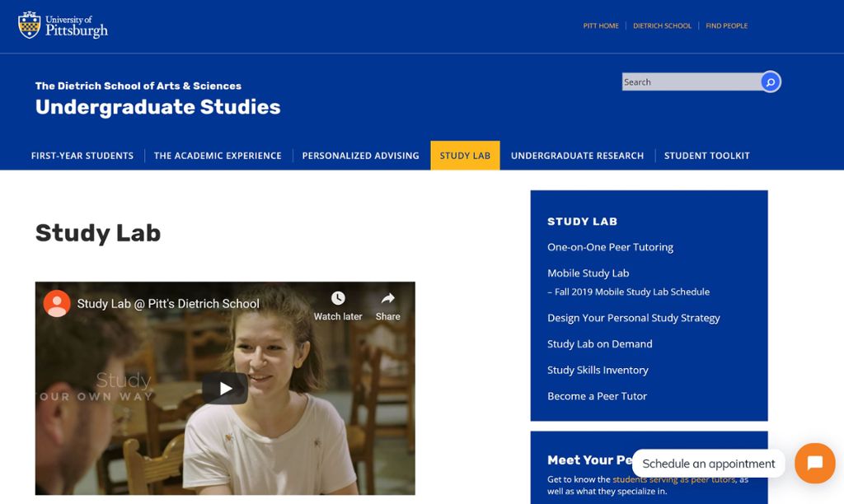
Task: Open the First-Year Students menu
Action: tap(82, 155)
